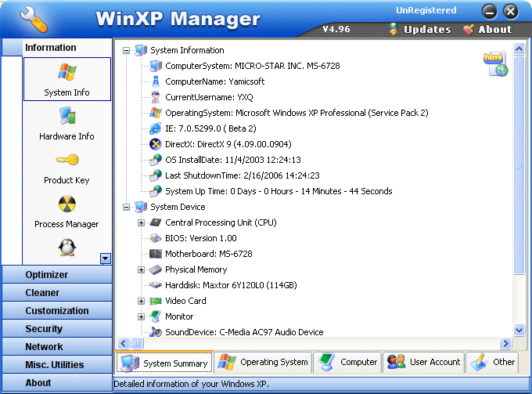The height and width of the screenshot is (394, 532).
Task: Click the vertical scrollbar thumb
Action: (x=519, y=165)
